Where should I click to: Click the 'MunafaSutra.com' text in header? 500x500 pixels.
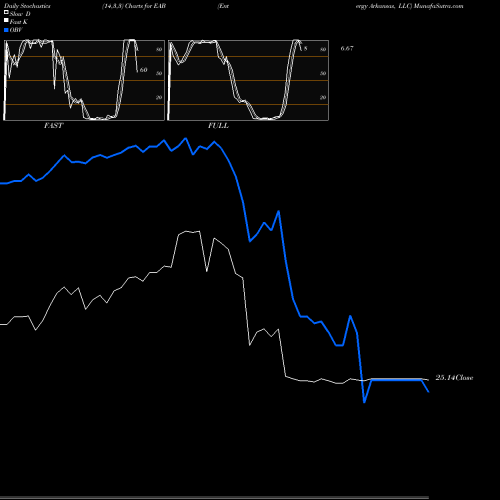(438, 6)
